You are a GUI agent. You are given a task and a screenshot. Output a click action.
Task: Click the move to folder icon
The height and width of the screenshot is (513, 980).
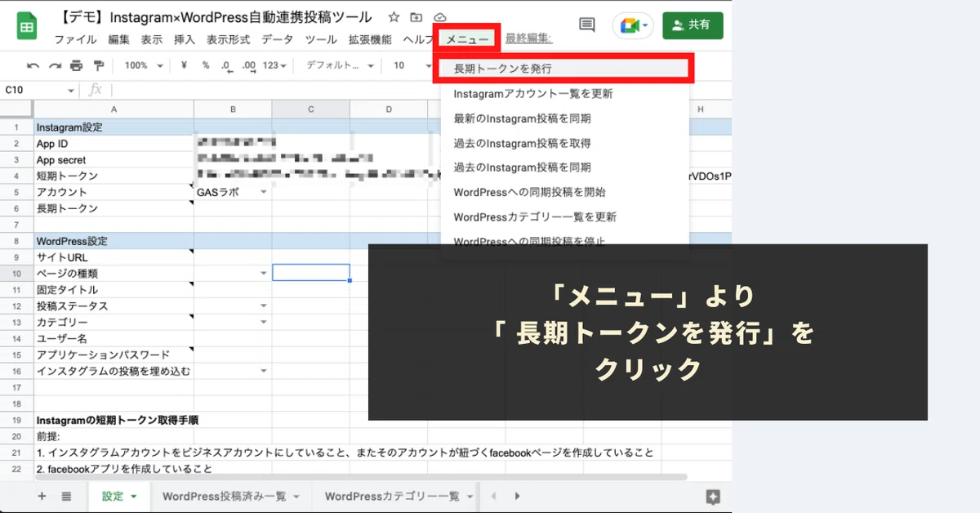point(416,17)
